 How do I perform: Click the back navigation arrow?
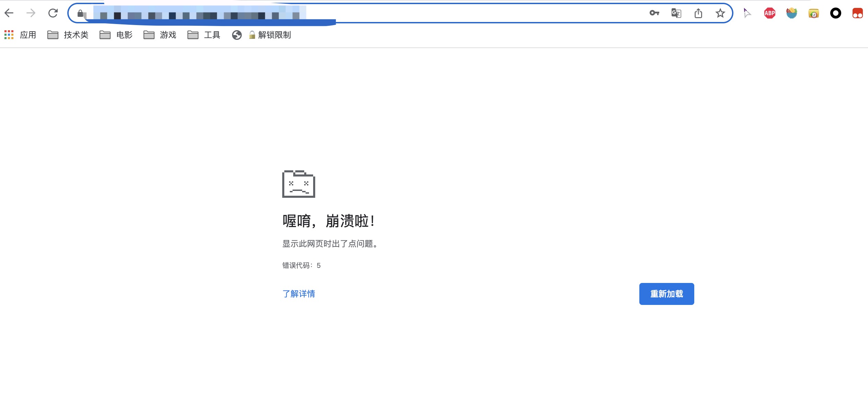(x=9, y=13)
